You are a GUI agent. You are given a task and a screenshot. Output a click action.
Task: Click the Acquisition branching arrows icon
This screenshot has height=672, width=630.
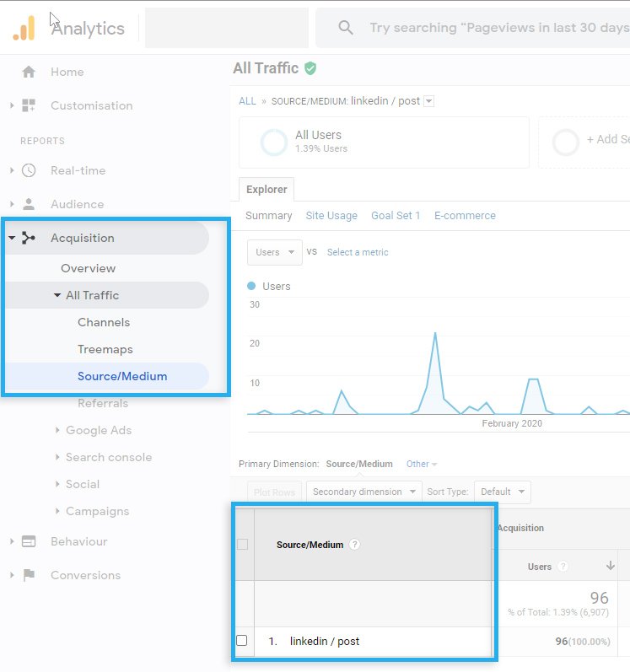(x=29, y=238)
